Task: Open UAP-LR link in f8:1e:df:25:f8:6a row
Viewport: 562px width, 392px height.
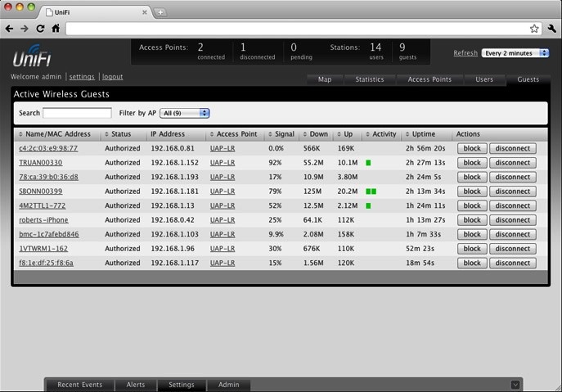Action: (223, 263)
